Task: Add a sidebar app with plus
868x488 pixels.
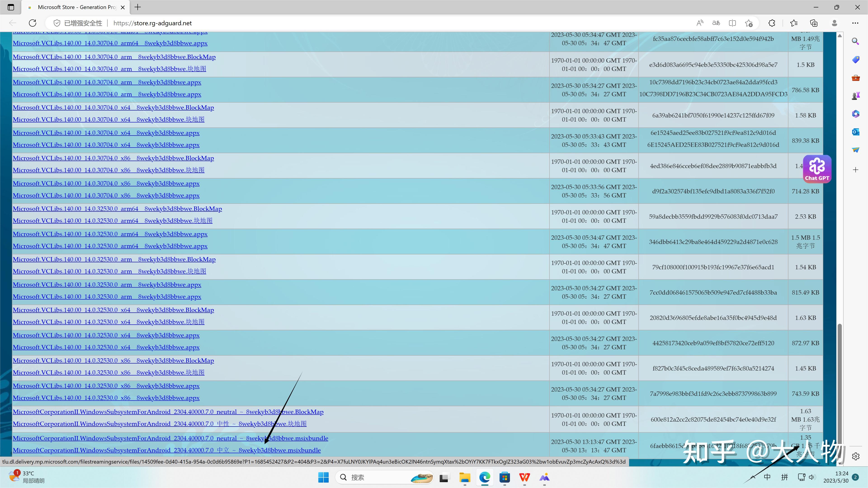Action: [856, 170]
